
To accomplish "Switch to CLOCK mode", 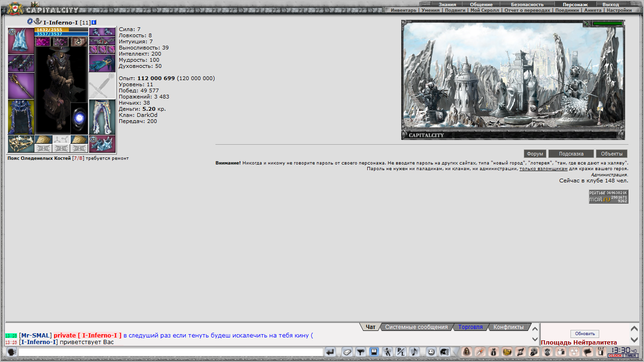I will 615,355.
